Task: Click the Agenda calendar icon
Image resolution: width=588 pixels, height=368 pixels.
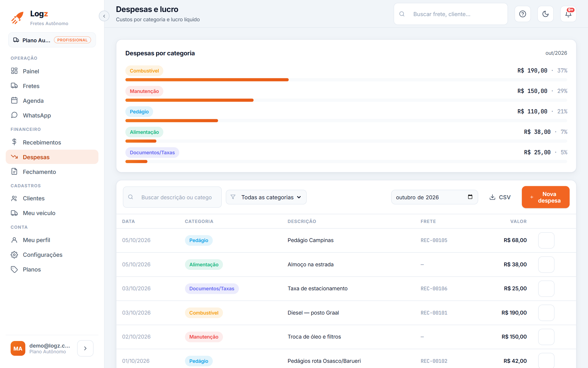Action: pos(14,100)
